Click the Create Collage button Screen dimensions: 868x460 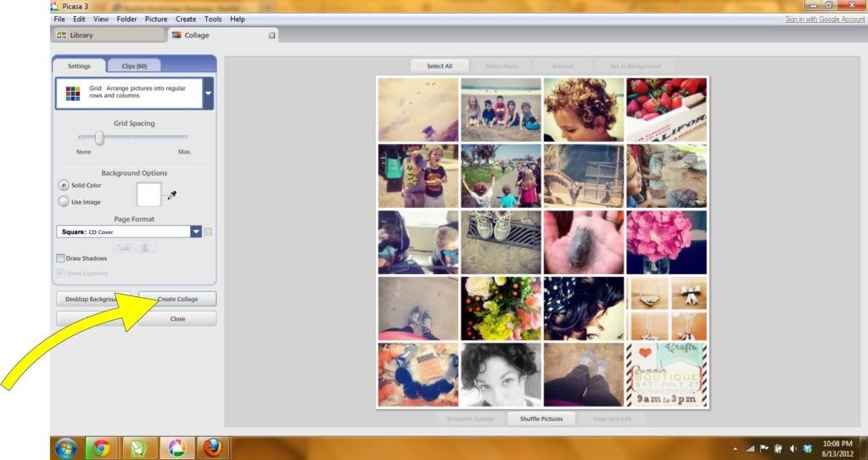tap(177, 299)
